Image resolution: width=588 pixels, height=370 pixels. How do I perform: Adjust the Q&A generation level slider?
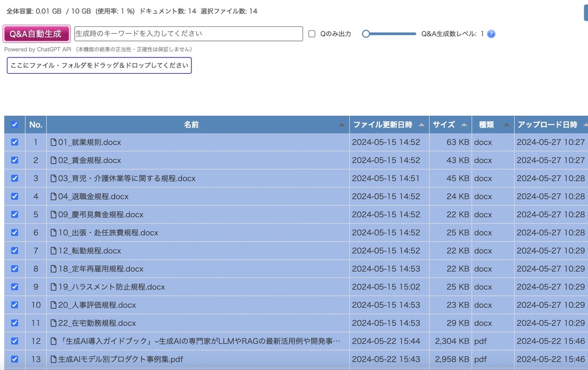pyautogui.click(x=390, y=33)
